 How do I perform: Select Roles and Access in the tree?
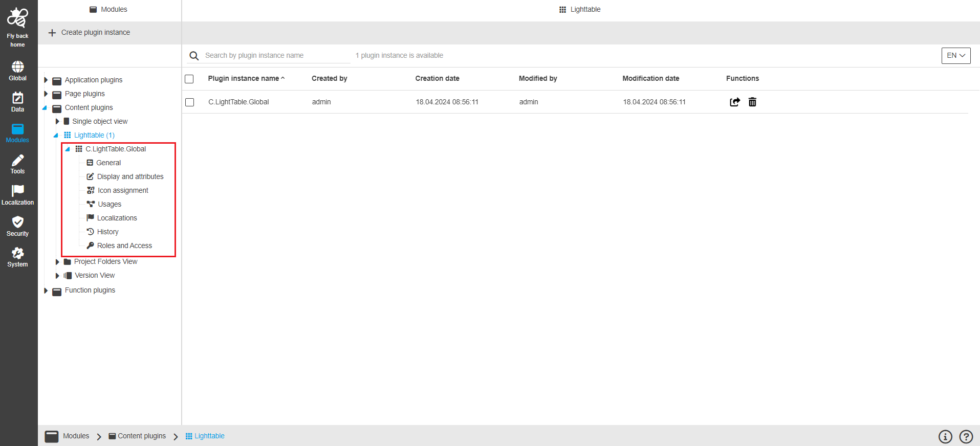point(124,246)
